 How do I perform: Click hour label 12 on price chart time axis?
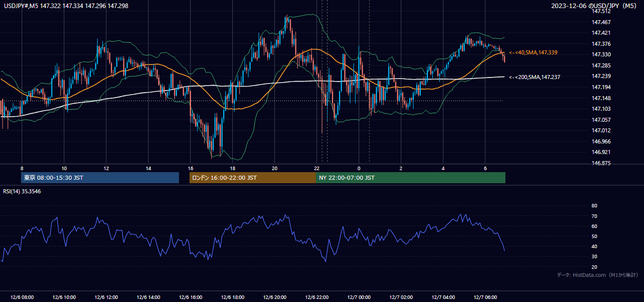[x=106, y=168]
